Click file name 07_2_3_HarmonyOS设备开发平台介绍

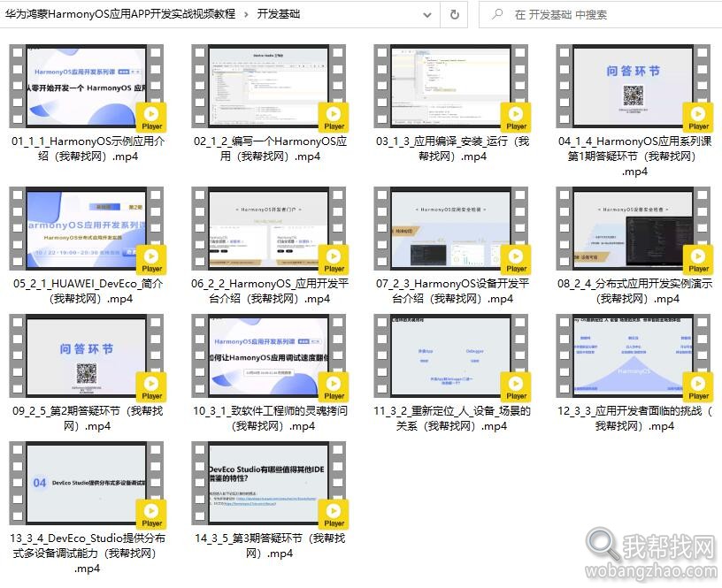[452, 291]
